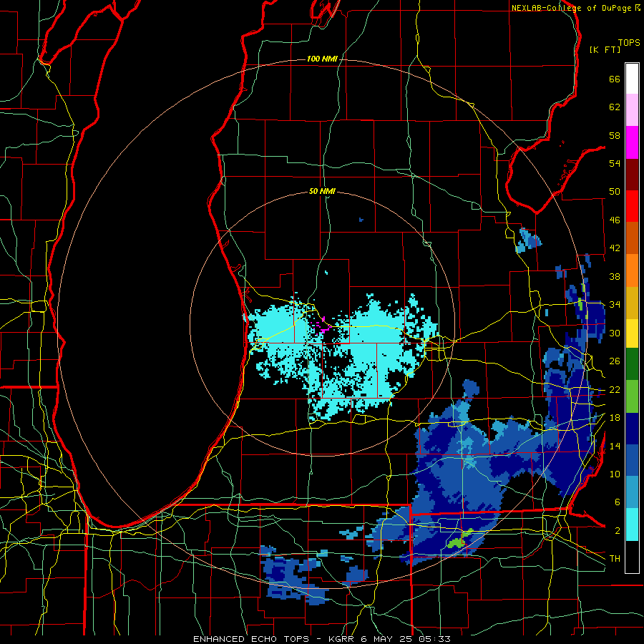Screen dimensions: 644x644
Task: Click the 100 NMI range ring label
Action: click(x=322, y=59)
